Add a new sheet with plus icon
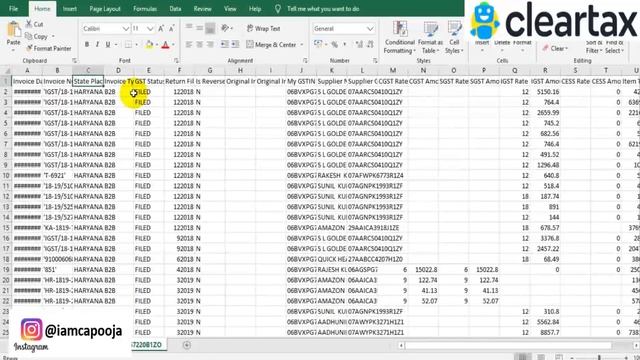 click(x=187, y=345)
